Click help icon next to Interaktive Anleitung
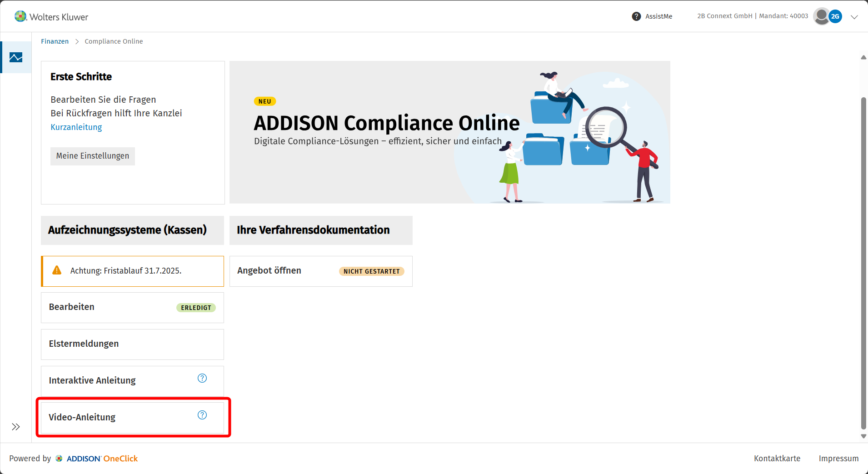The width and height of the screenshot is (868, 474). [202, 378]
